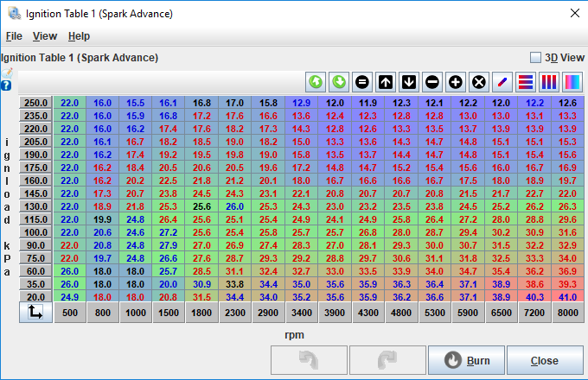
Task: Open the Help menu
Action: click(x=79, y=36)
